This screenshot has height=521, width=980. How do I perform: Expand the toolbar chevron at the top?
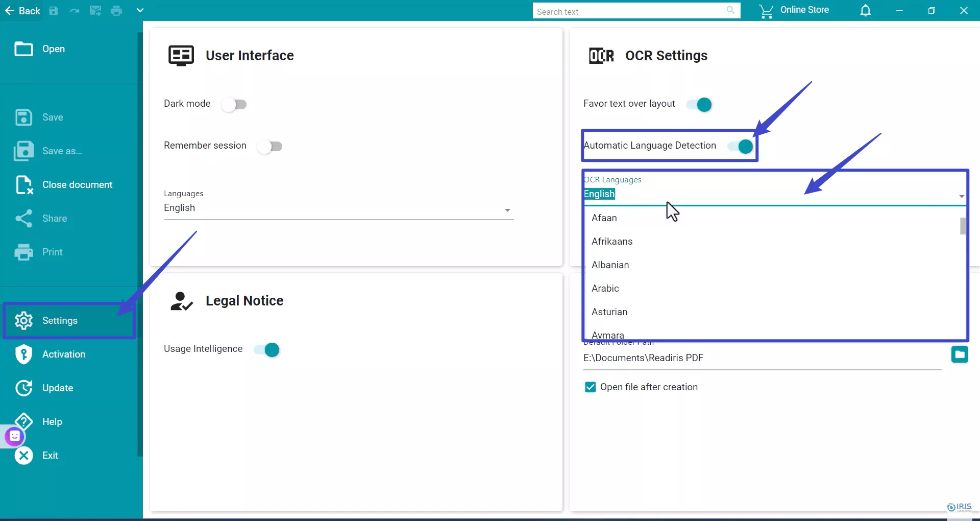(140, 10)
